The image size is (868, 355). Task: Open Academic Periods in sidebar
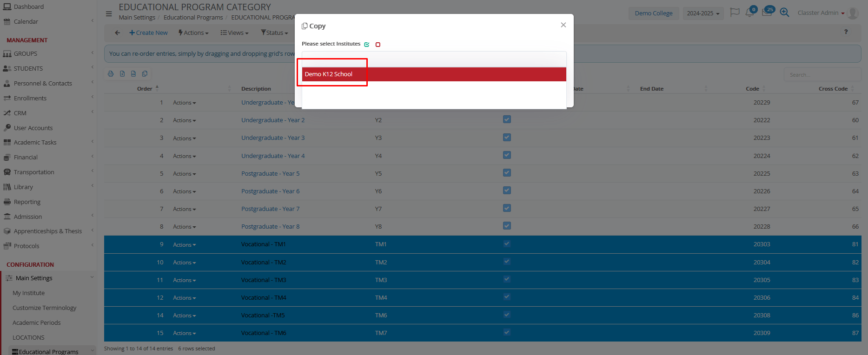pyautogui.click(x=37, y=322)
